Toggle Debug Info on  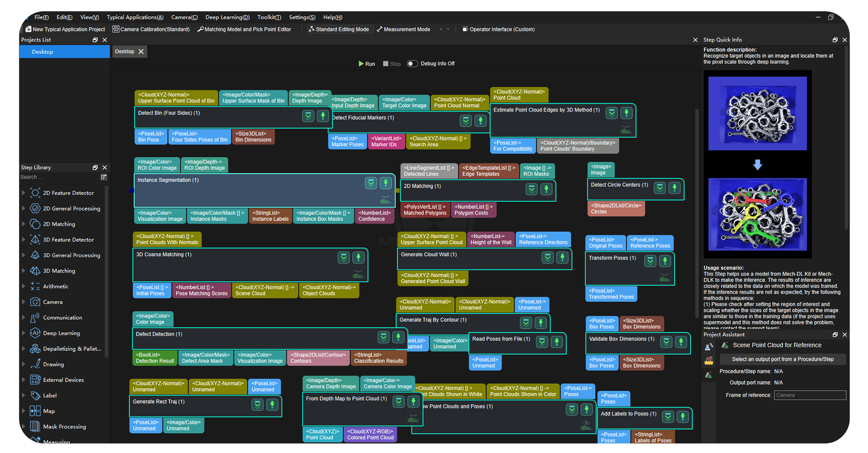412,63
